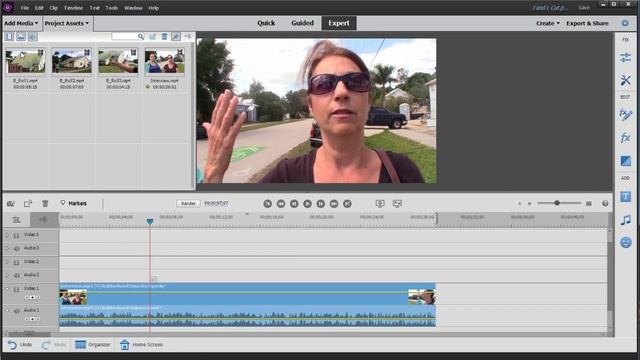Click the Render button
The image size is (640, 360).
point(188,203)
